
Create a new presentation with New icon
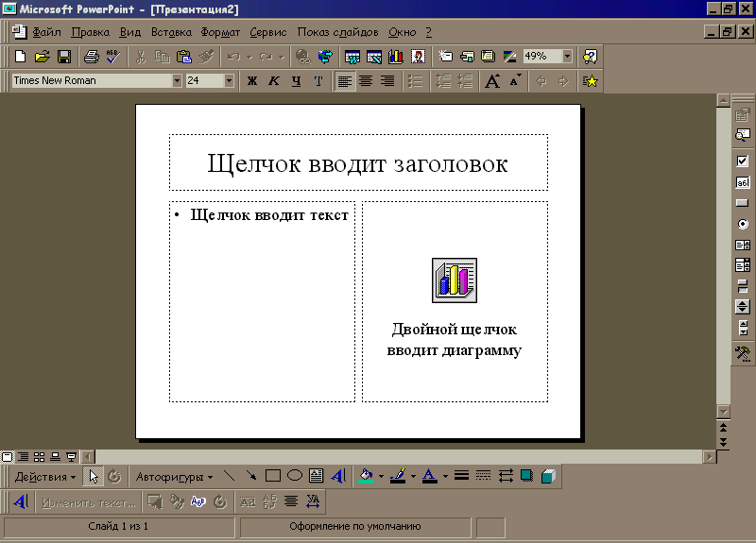coord(20,57)
